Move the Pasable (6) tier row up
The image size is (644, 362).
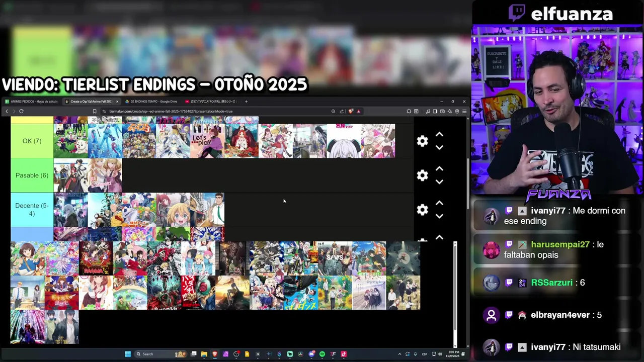[x=439, y=169]
